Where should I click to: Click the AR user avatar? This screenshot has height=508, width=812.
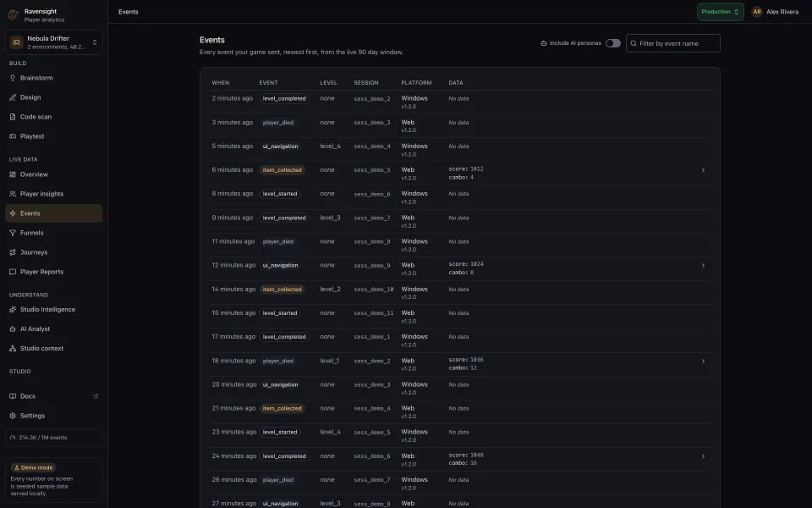click(x=756, y=11)
